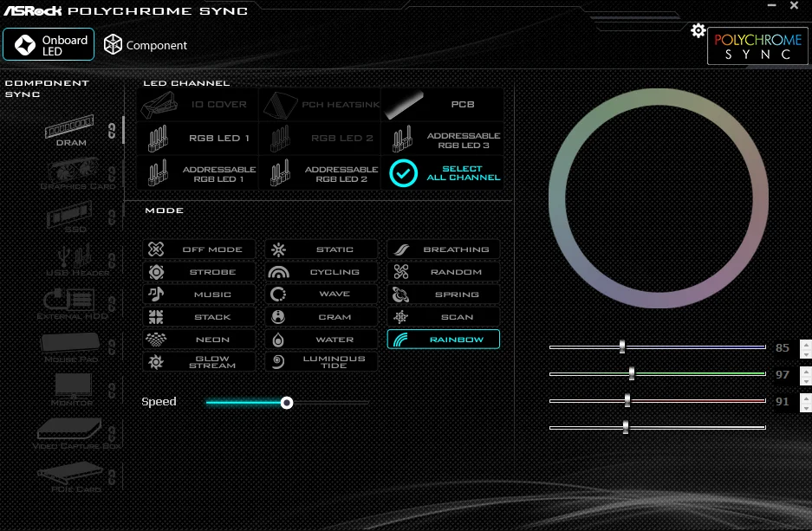This screenshot has height=531, width=812.
Task: Click the SSD component icon
Action: (x=69, y=213)
